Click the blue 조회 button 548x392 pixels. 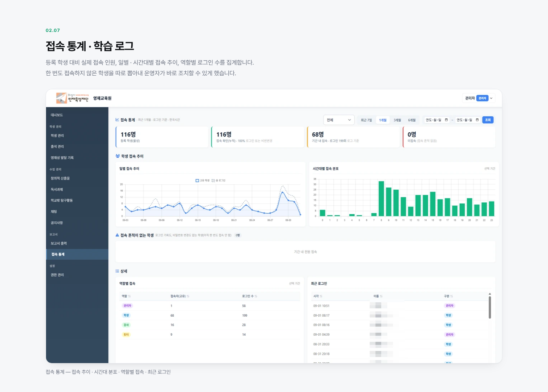coord(488,120)
